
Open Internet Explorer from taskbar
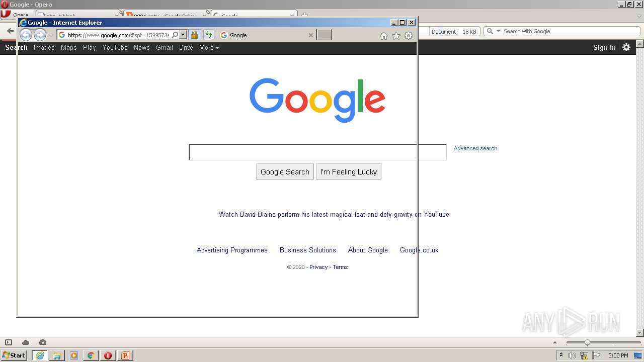[40, 355]
